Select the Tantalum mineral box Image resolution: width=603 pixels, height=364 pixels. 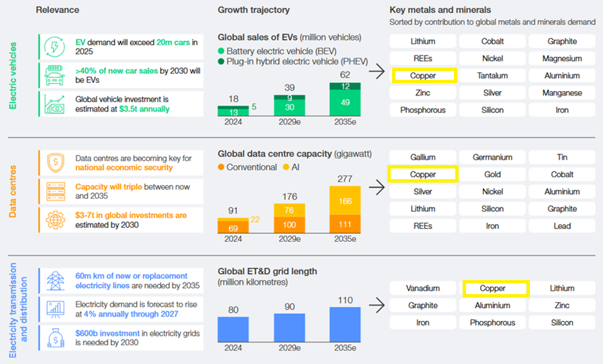pyautogui.click(x=492, y=76)
